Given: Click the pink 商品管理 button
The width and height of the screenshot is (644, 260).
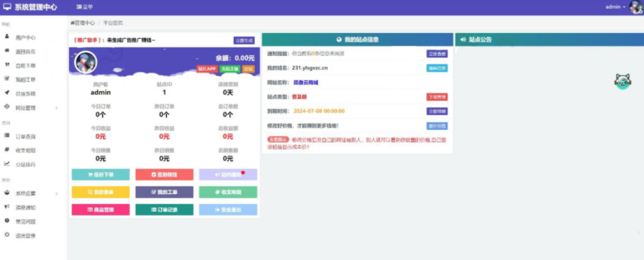Looking at the screenshot, I should (x=101, y=210).
